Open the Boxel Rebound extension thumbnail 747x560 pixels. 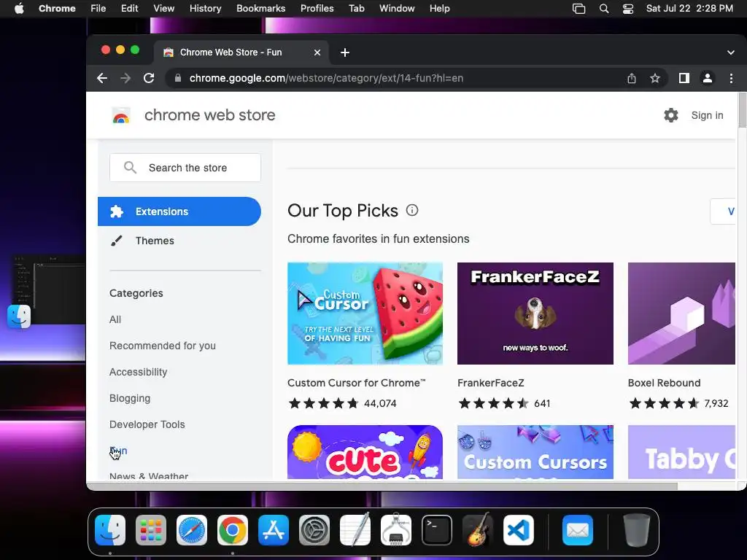681,314
